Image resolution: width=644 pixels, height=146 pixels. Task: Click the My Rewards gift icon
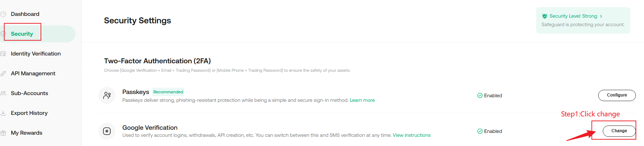click(3, 133)
